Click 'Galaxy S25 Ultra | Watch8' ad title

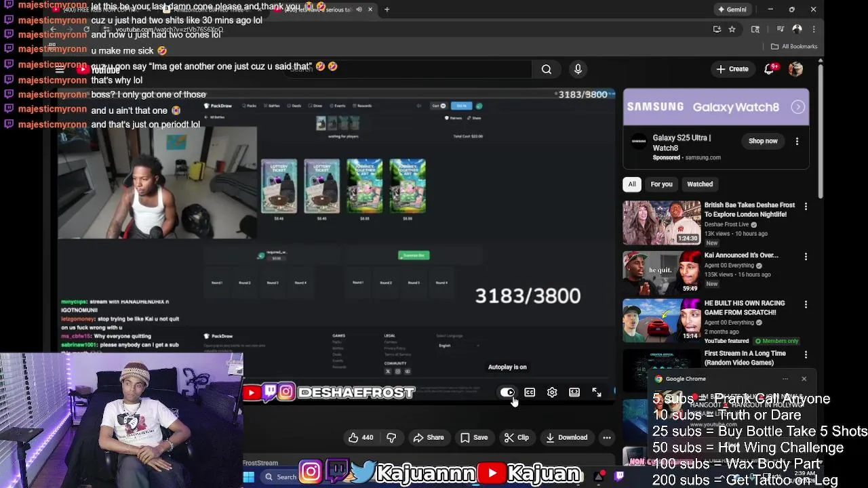(x=682, y=142)
